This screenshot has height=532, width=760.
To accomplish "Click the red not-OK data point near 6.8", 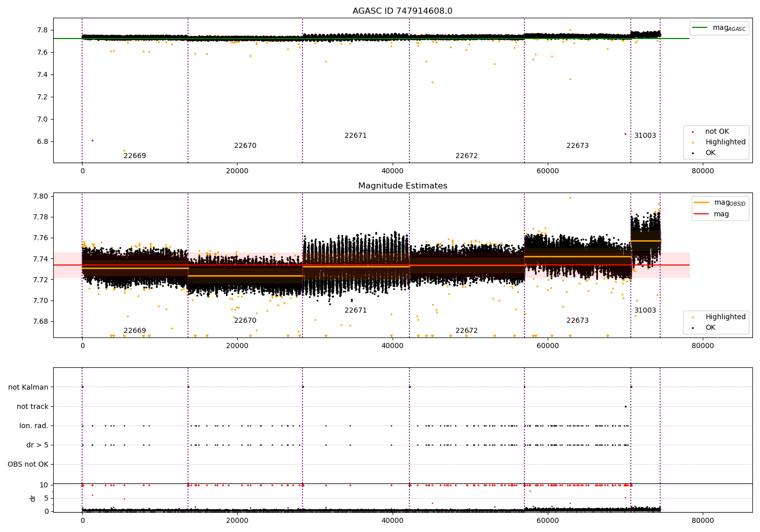I will pos(92,140).
